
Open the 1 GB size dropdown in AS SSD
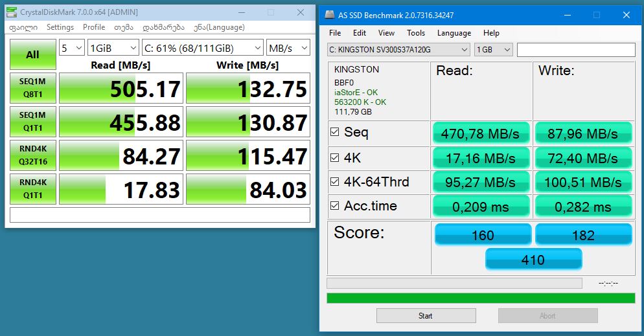click(x=493, y=50)
